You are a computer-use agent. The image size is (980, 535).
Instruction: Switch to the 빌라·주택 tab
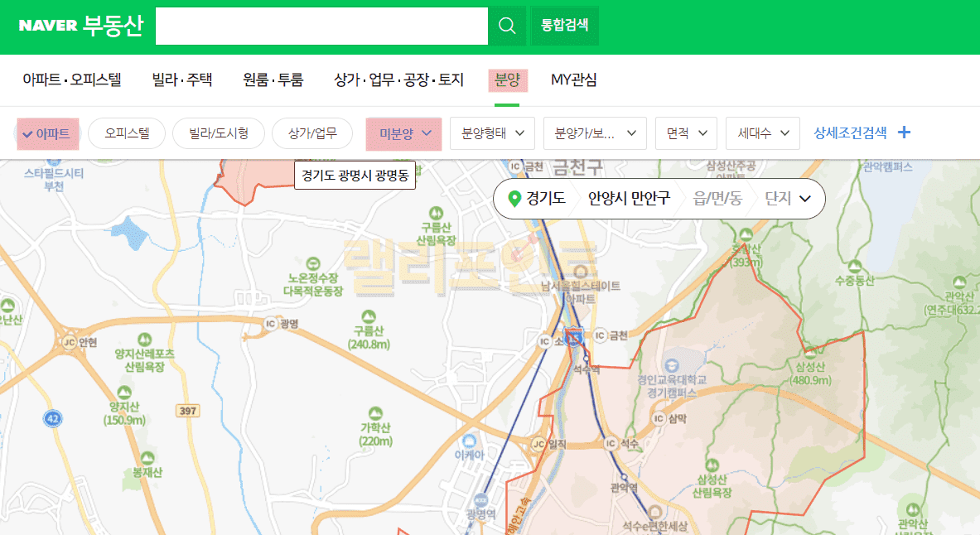tap(182, 80)
